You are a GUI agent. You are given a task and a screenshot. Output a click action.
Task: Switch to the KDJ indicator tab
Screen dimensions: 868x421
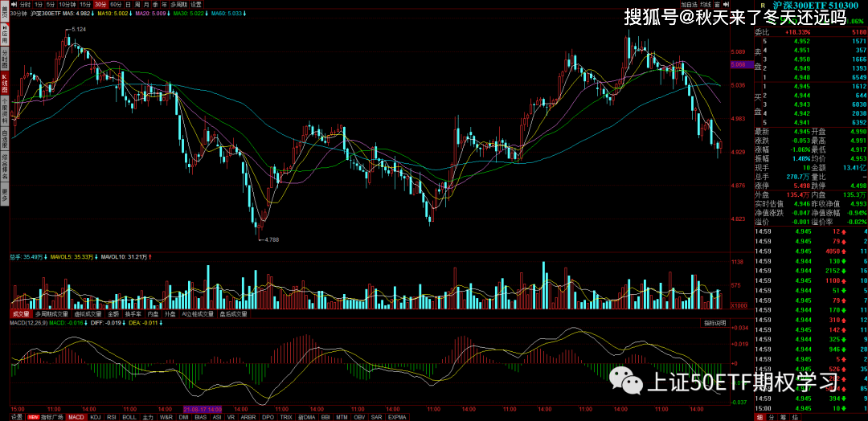coord(96,417)
